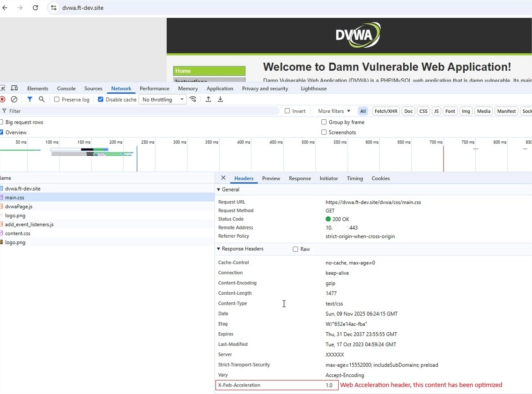
Task: Click the X-Fwb-Acceleration header name
Action: (x=239, y=385)
